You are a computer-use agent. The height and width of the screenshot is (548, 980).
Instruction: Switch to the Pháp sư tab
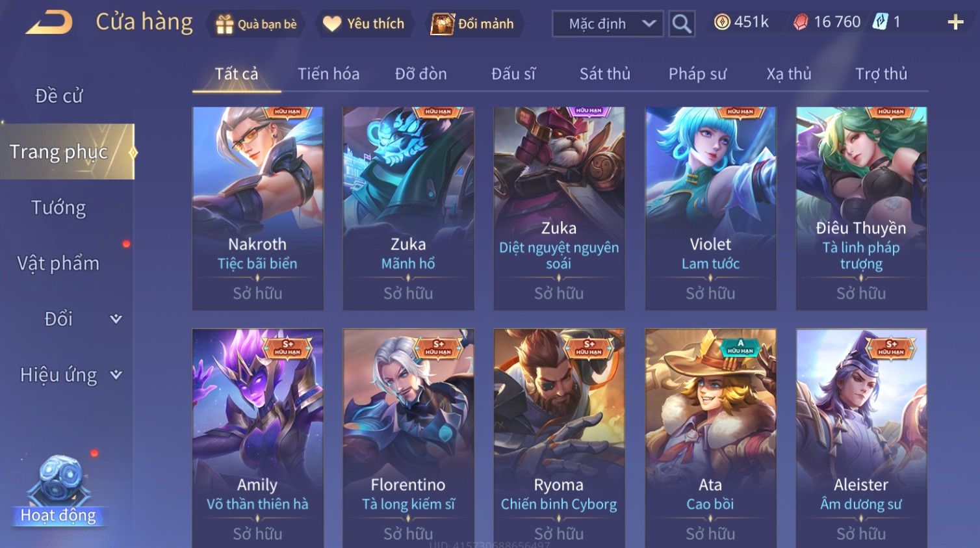point(697,73)
